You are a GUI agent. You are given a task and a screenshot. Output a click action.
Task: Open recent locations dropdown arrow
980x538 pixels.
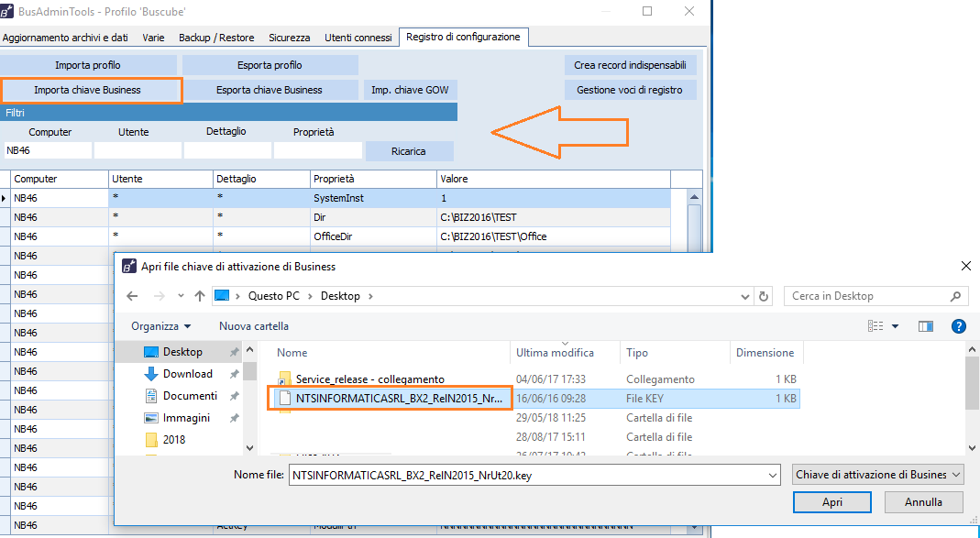tap(181, 296)
